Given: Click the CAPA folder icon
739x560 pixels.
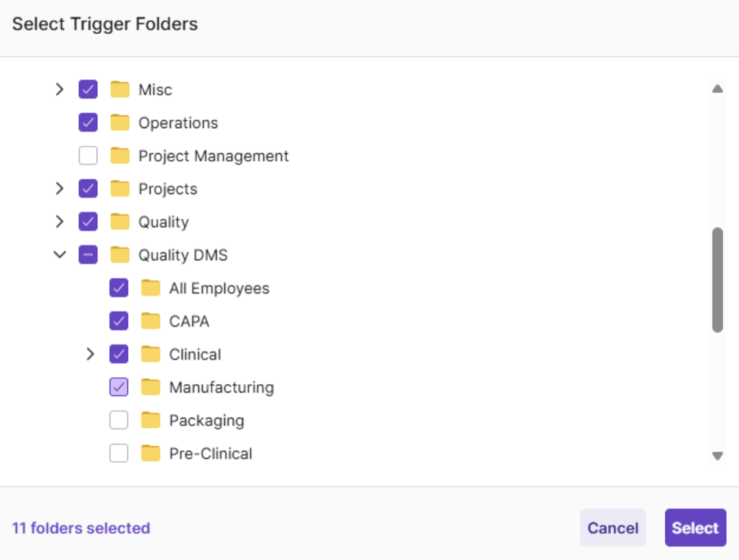Looking at the screenshot, I should pos(151,321).
